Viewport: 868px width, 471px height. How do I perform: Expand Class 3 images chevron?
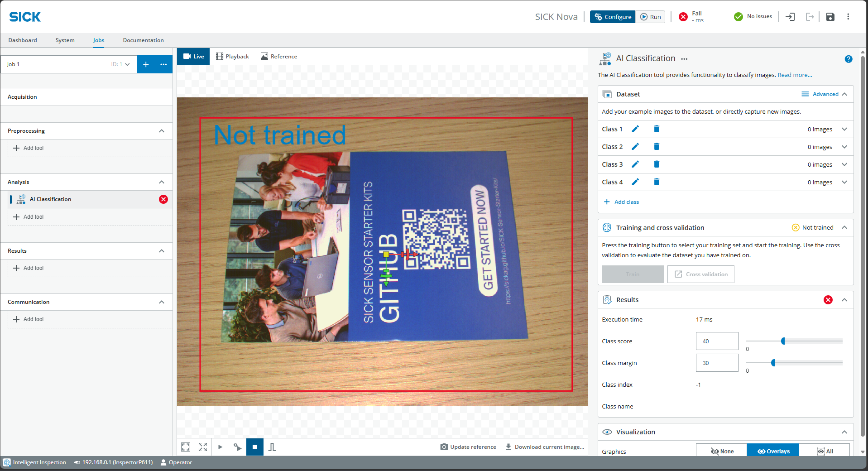point(844,164)
